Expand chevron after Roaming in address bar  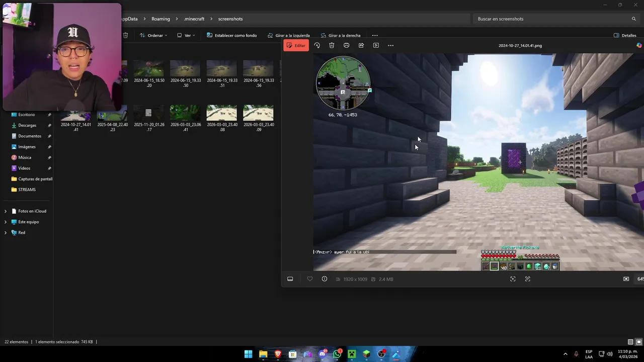click(x=177, y=19)
